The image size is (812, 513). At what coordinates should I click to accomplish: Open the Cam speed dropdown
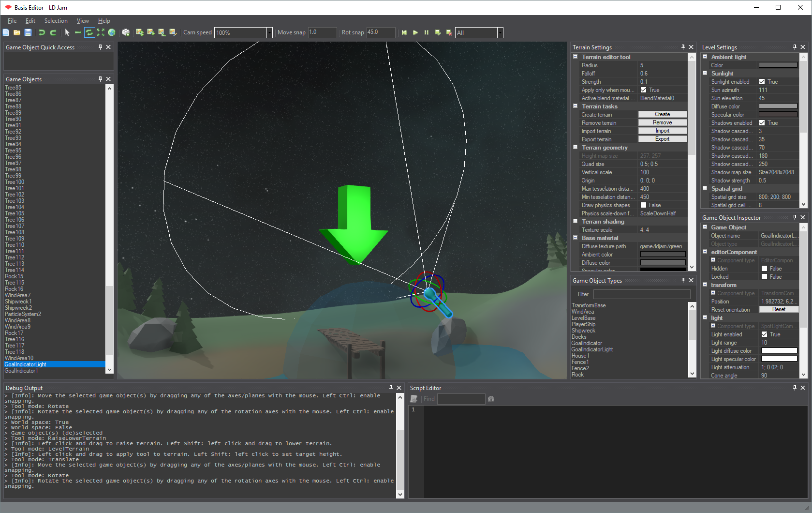[x=269, y=32]
